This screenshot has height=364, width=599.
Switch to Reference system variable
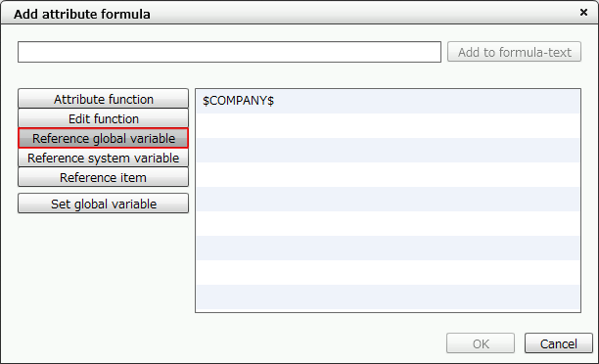click(x=103, y=158)
